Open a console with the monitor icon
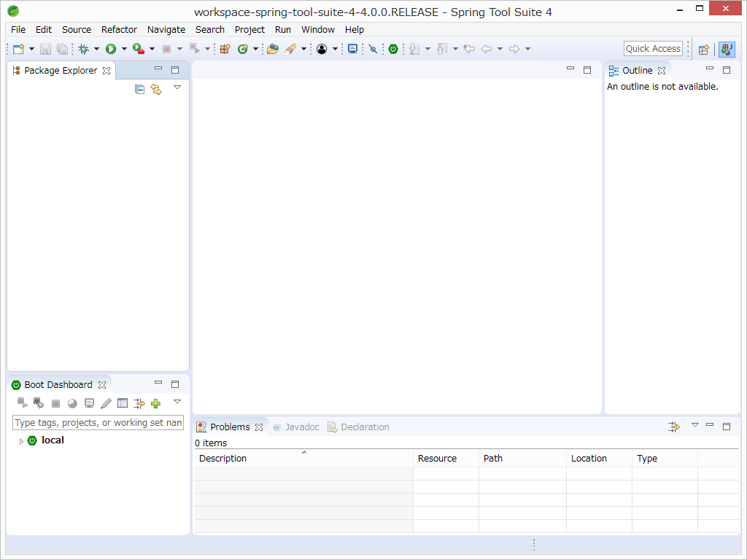This screenshot has width=747, height=560. (x=352, y=49)
